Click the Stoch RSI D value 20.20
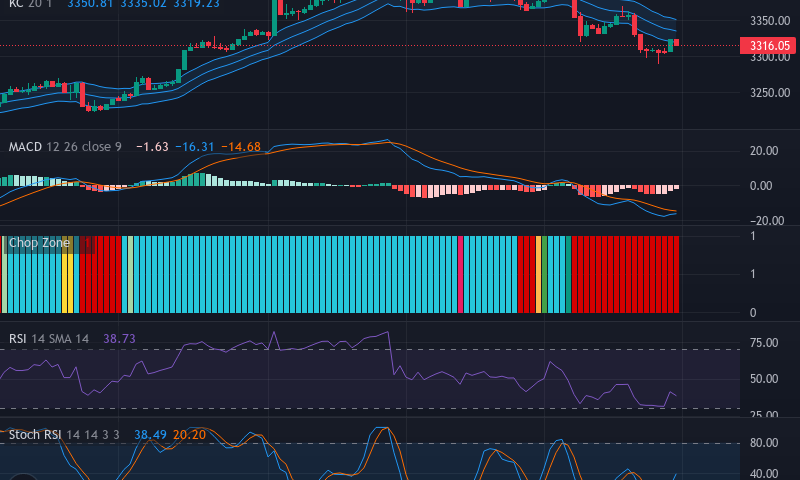This screenshot has height=480, width=800. tap(189, 435)
